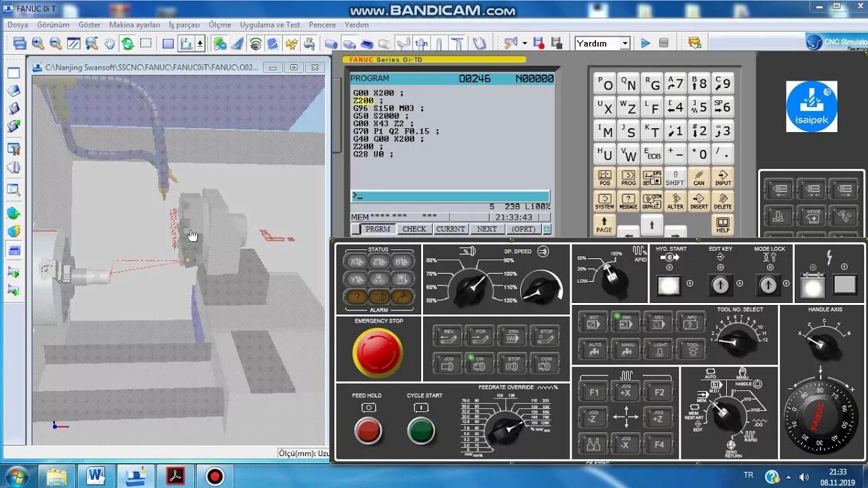Click the INPUT key
This screenshot has height=488, width=868.
[x=723, y=178]
